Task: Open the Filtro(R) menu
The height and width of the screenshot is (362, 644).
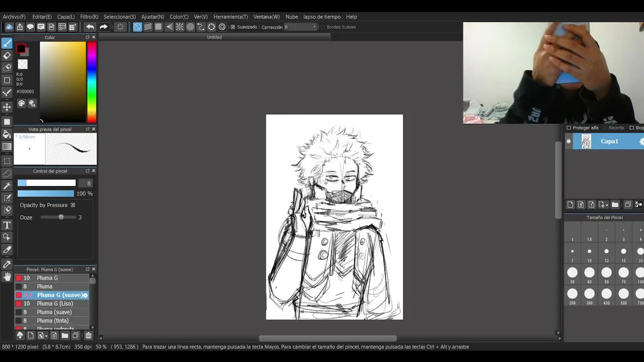Action: 89,17
